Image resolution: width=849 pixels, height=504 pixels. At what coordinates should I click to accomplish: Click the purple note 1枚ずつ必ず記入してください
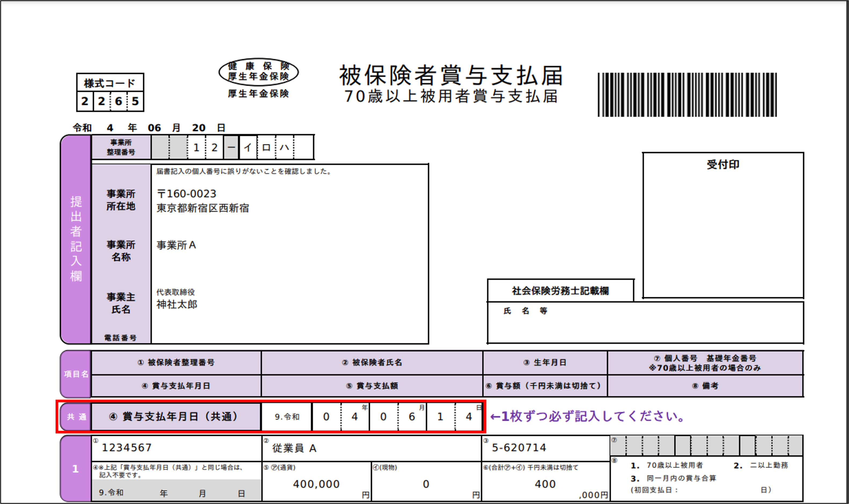[588, 416]
